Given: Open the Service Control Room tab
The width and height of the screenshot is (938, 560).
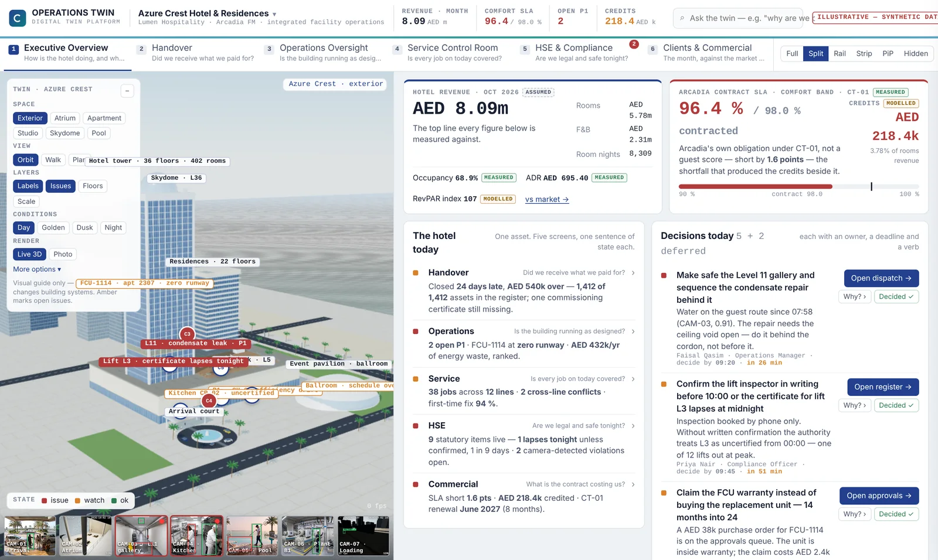Looking at the screenshot, I should coord(451,53).
